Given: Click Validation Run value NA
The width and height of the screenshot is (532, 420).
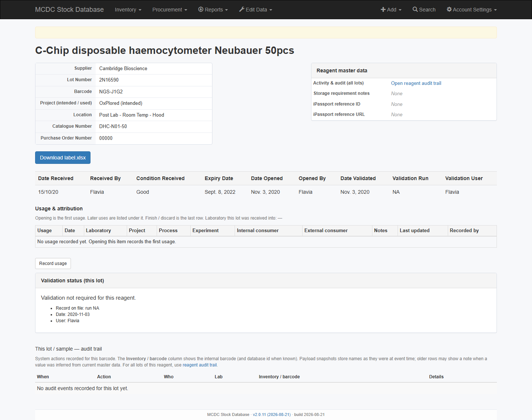Looking at the screenshot, I should (x=396, y=192).
